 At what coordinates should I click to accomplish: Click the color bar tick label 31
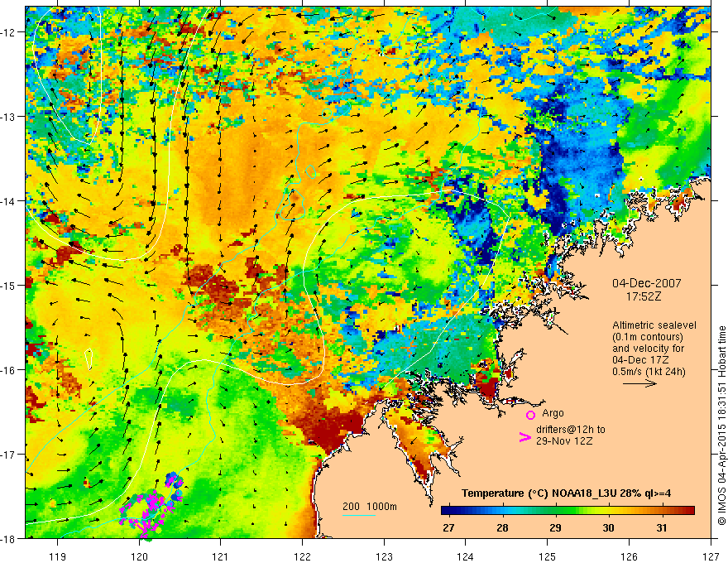pos(662,527)
